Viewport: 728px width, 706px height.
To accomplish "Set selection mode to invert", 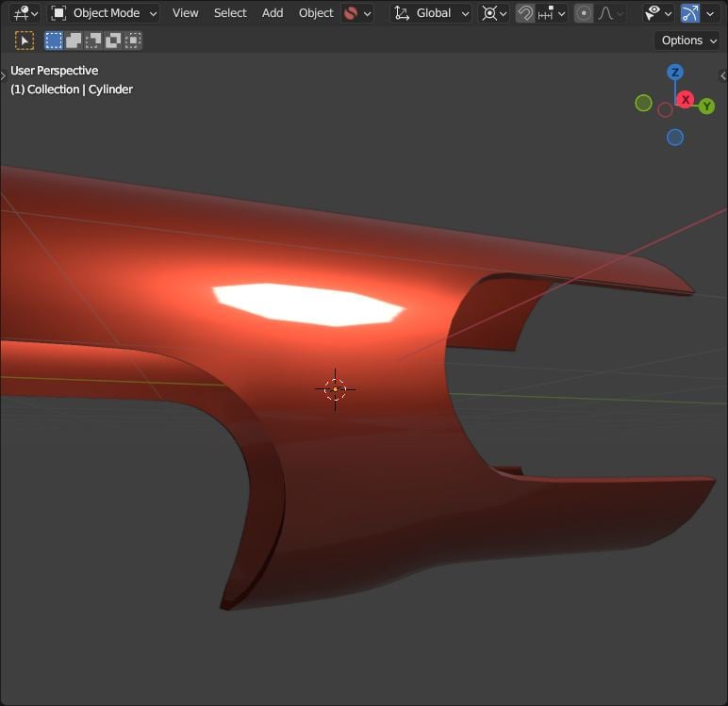I will pos(113,41).
